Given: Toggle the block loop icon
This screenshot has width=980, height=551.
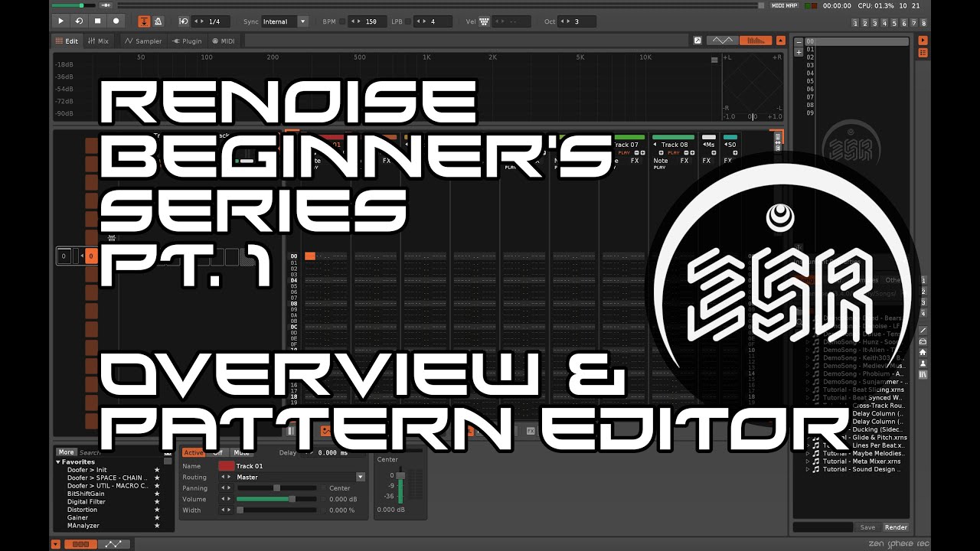Looking at the screenshot, I should pos(183,21).
